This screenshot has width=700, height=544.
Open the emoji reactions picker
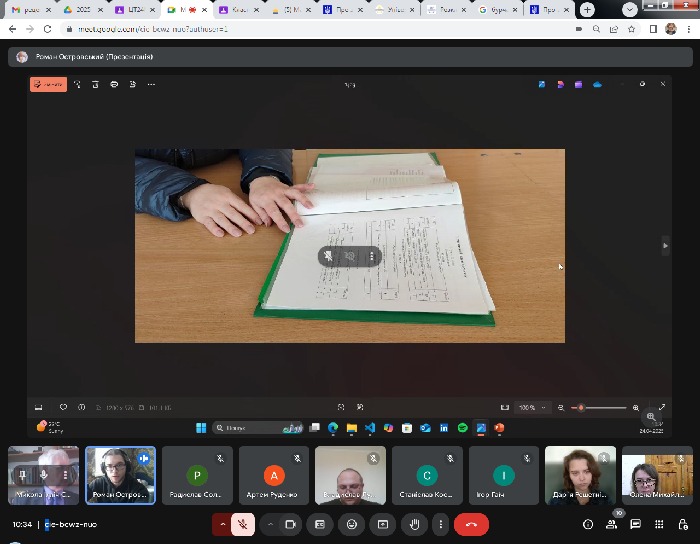pyautogui.click(x=351, y=524)
